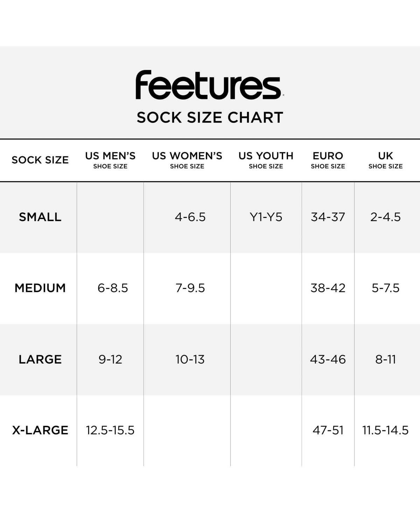Image resolution: width=420 pixels, height=513 pixels.
Task: Click the UK shoe size header
Action: [x=385, y=160]
